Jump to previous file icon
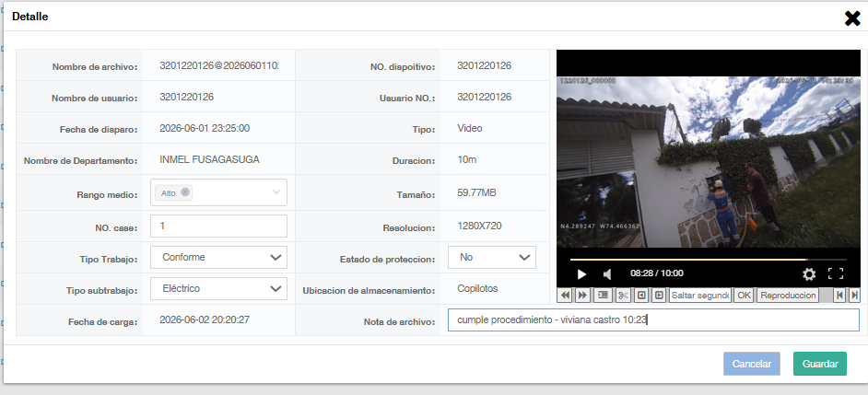Viewport: 868px width, 395px height. tap(840, 296)
